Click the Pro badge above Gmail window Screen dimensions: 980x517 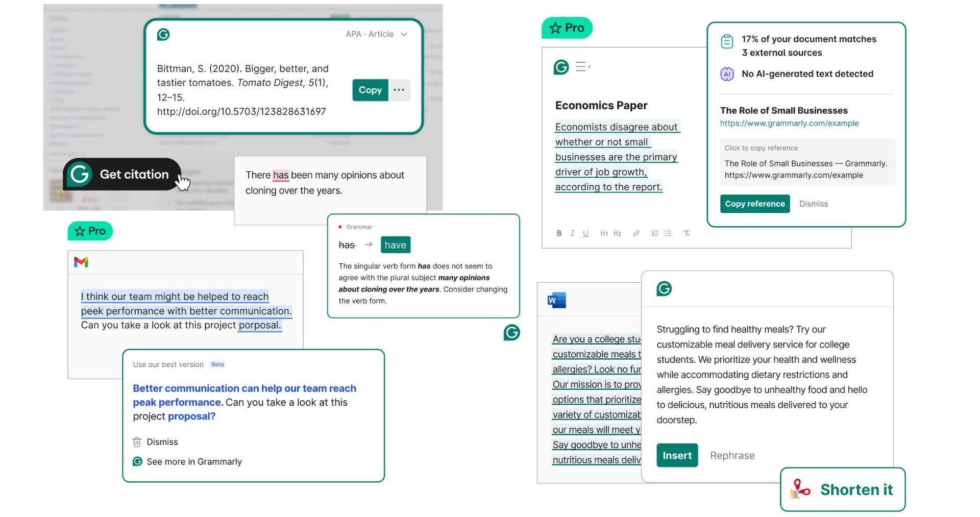coord(90,231)
